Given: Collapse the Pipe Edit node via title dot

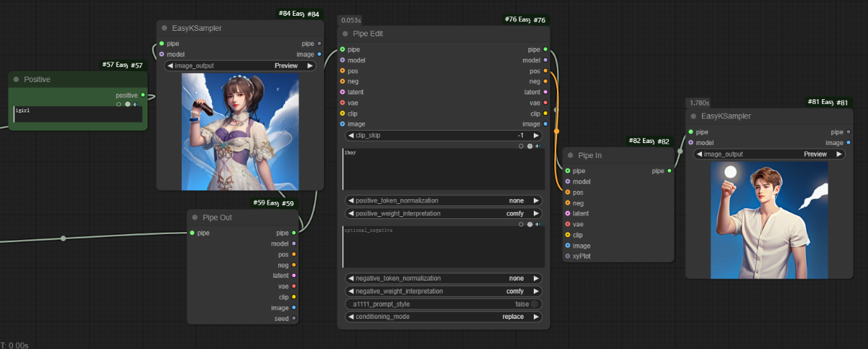Looking at the screenshot, I should 345,34.
